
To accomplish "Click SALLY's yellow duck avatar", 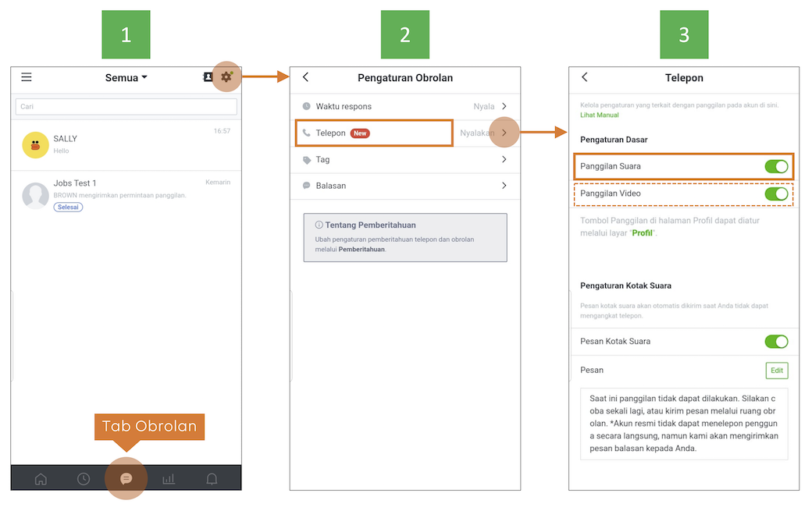I will (x=35, y=145).
